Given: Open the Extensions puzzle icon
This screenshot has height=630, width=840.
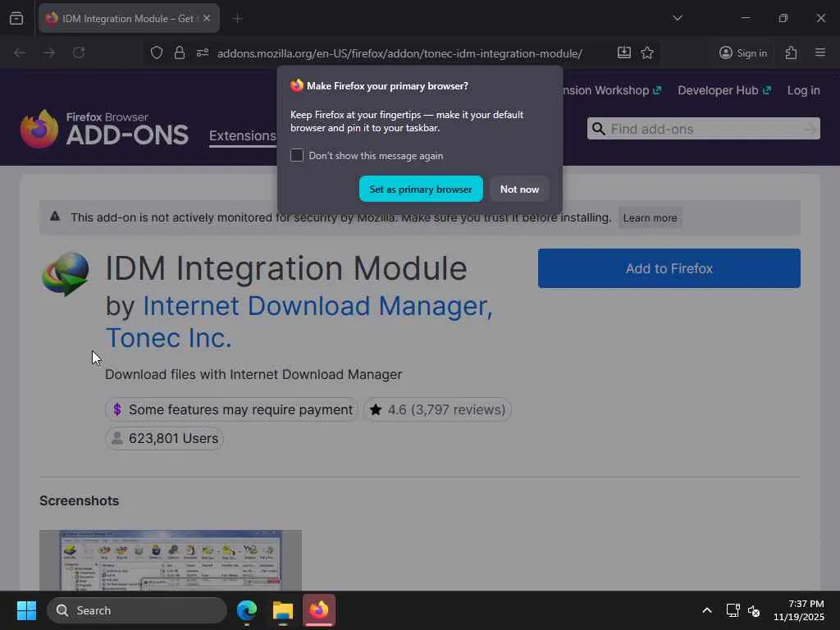Looking at the screenshot, I should [x=792, y=52].
